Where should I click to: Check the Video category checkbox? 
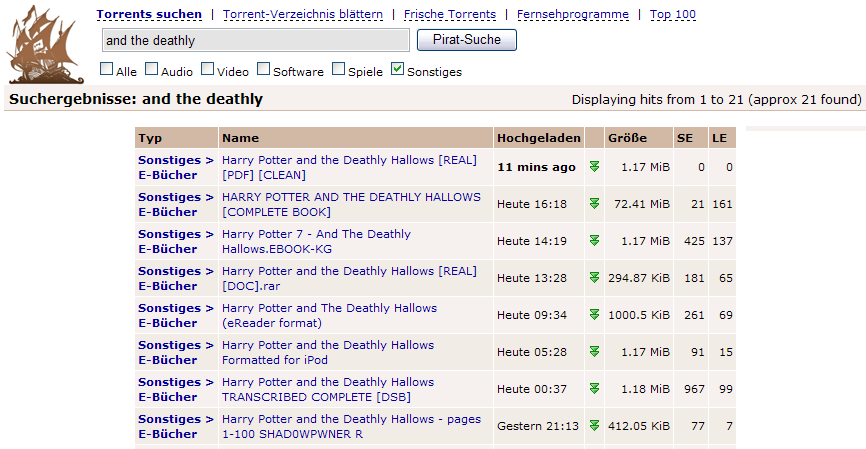[207, 69]
